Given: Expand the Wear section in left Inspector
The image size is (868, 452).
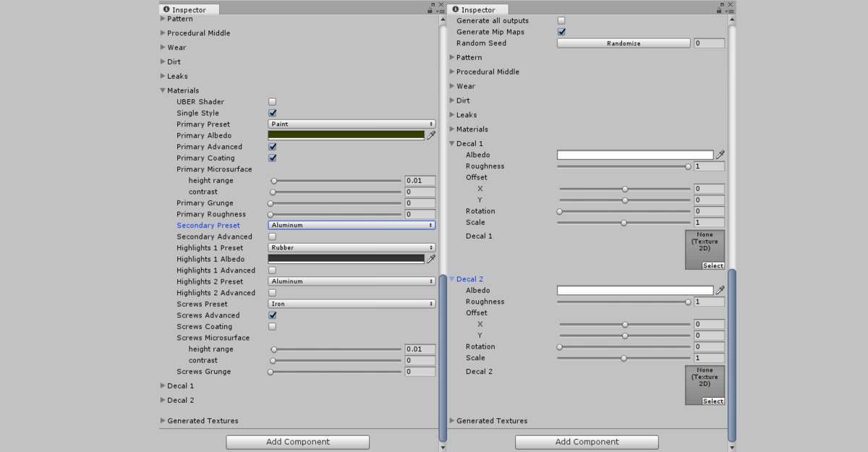Looking at the screenshot, I should pyautogui.click(x=163, y=48).
